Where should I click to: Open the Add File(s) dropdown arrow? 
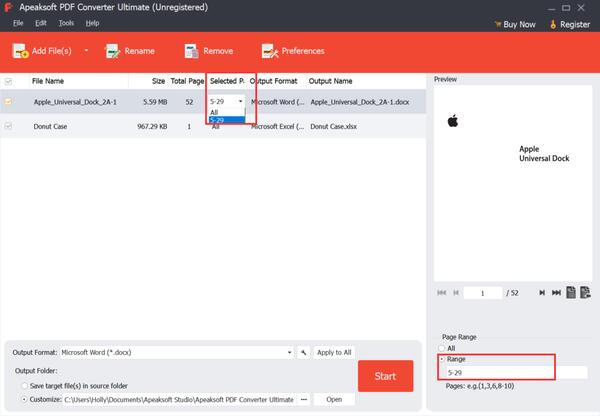point(86,51)
